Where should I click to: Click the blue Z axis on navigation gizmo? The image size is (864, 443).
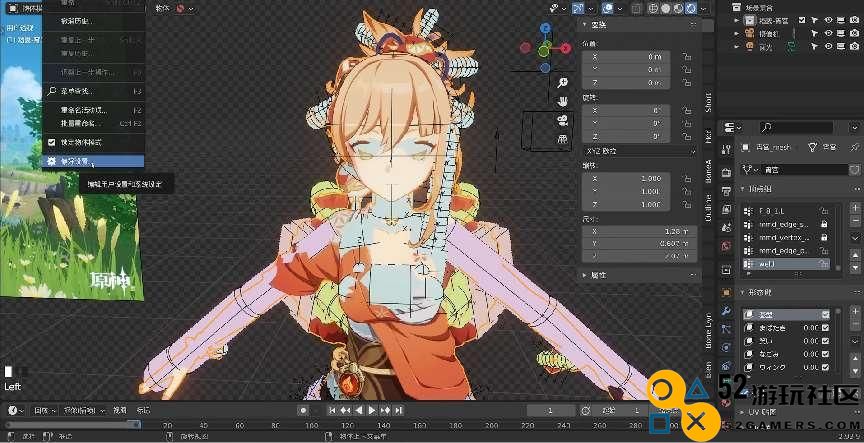click(x=545, y=28)
